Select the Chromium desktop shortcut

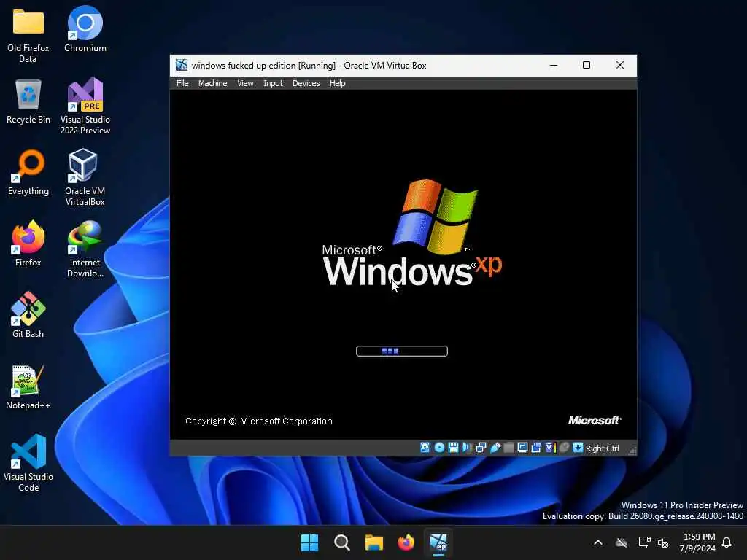[85, 29]
